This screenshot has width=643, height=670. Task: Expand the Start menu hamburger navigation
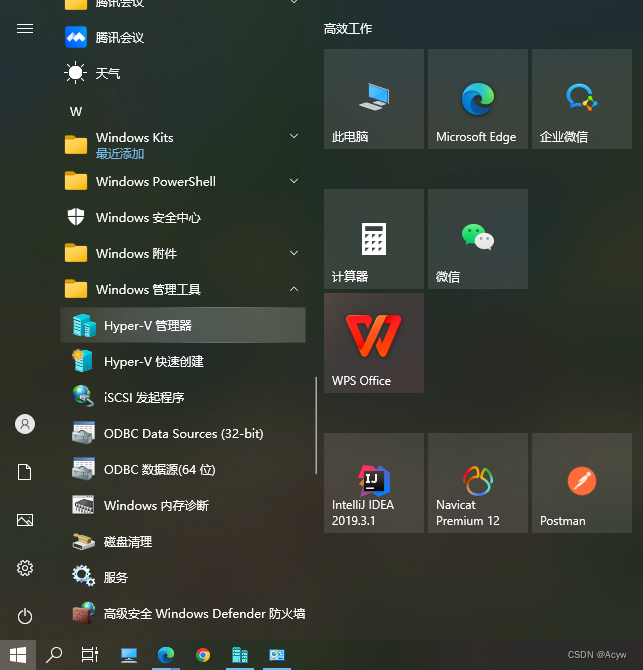(x=25, y=29)
